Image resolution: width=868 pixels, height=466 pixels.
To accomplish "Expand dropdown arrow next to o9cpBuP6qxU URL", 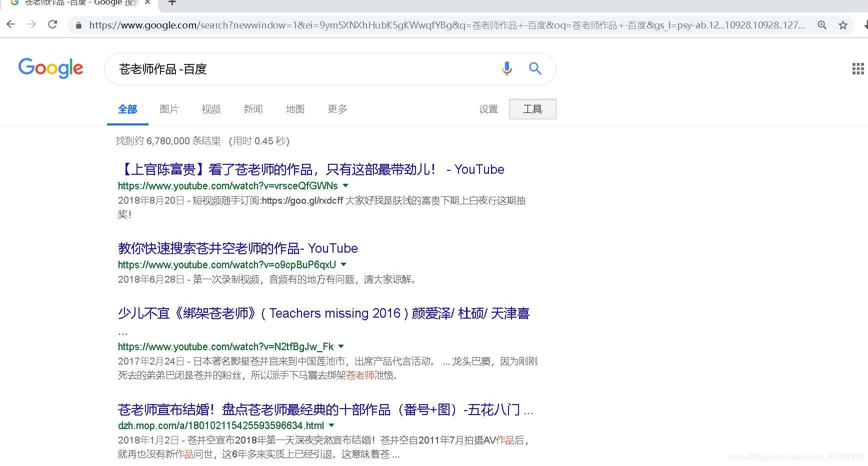I will pyautogui.click(x=343, y=264).
